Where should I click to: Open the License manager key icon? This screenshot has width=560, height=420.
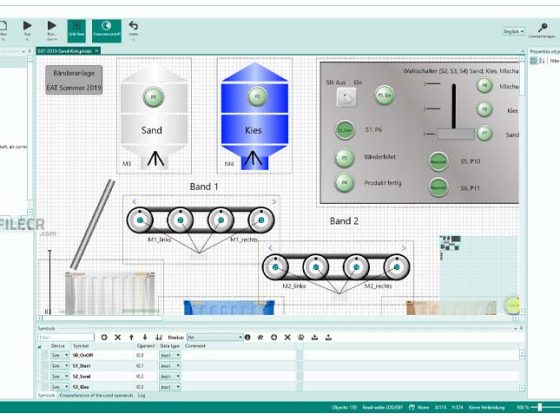pos(543,28)
